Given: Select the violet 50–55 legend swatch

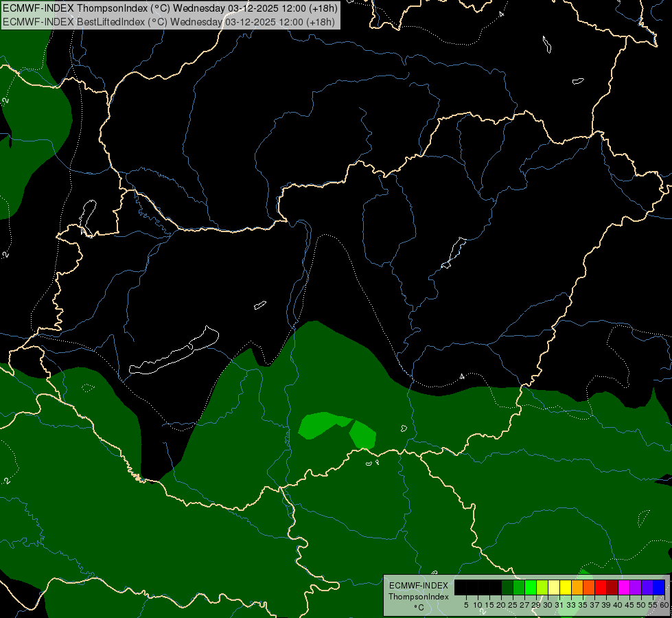Looking at the screenshot, I should (647, 587).
